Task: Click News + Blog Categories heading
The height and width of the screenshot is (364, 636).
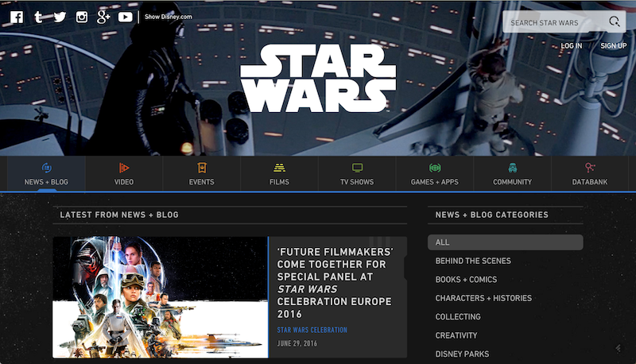Action: point(491,215)
